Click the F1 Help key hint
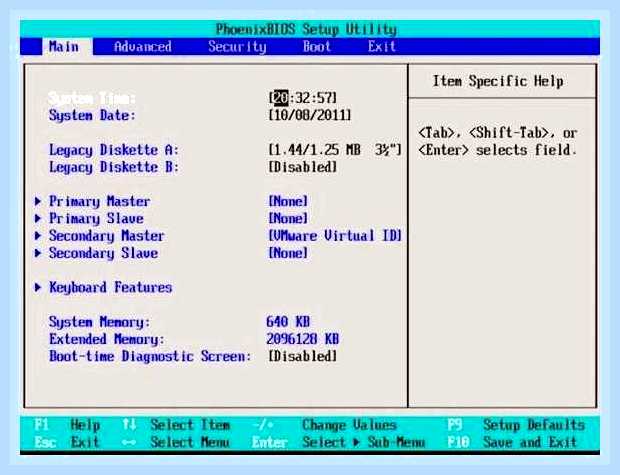 click(67, 425)
